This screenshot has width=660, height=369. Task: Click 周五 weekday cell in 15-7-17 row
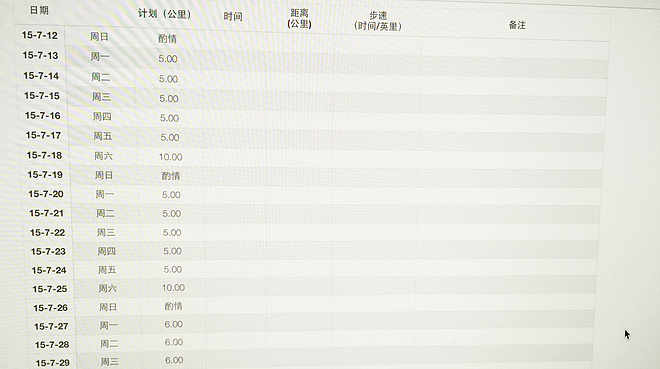point(103,136)
